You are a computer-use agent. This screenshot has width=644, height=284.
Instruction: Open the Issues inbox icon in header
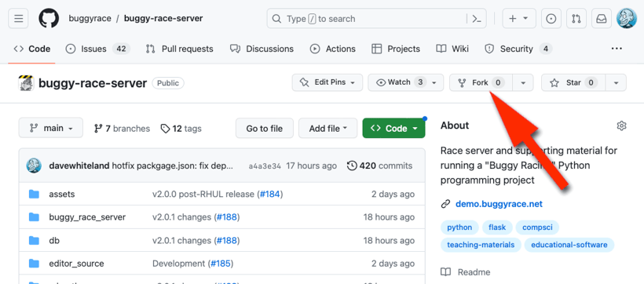click(x=551, y=19)
